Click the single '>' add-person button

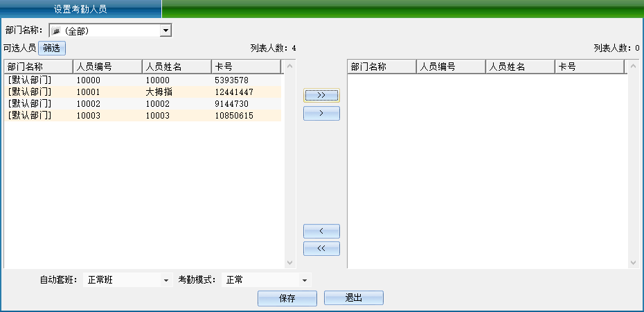(x=321, y=113)
